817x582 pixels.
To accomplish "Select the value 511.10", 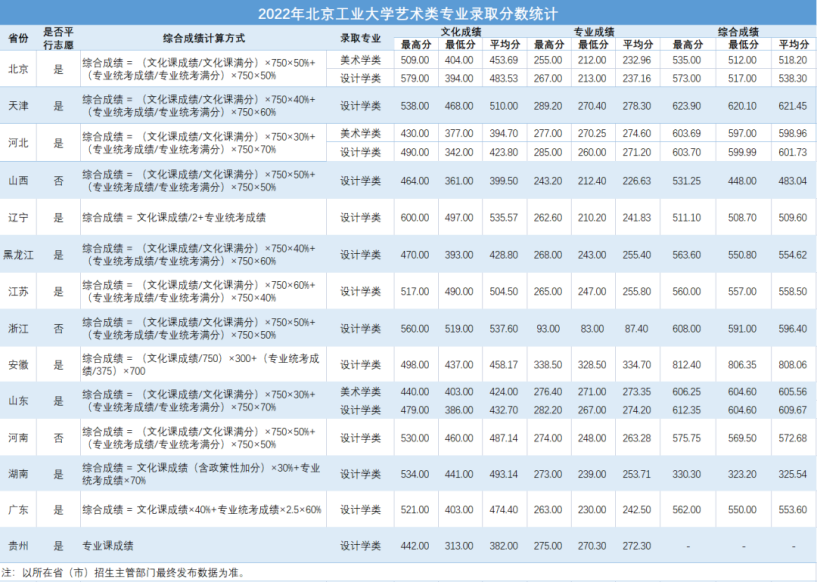I will point(687,217).
